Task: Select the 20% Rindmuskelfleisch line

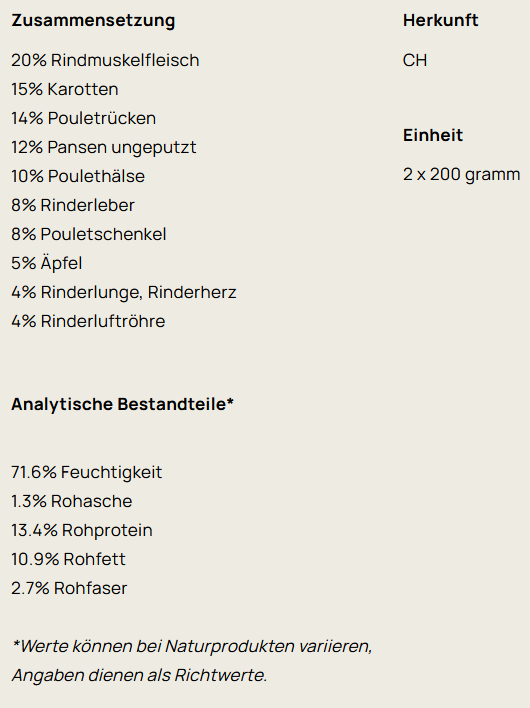Action: [105, 60]
